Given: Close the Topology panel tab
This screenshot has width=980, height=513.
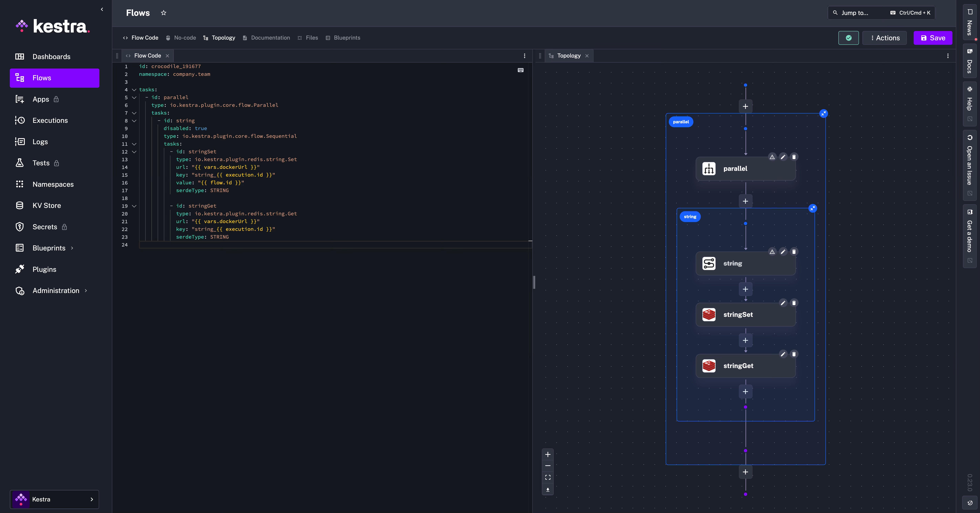Looking at the screenshot, I should tap(587, 56).
